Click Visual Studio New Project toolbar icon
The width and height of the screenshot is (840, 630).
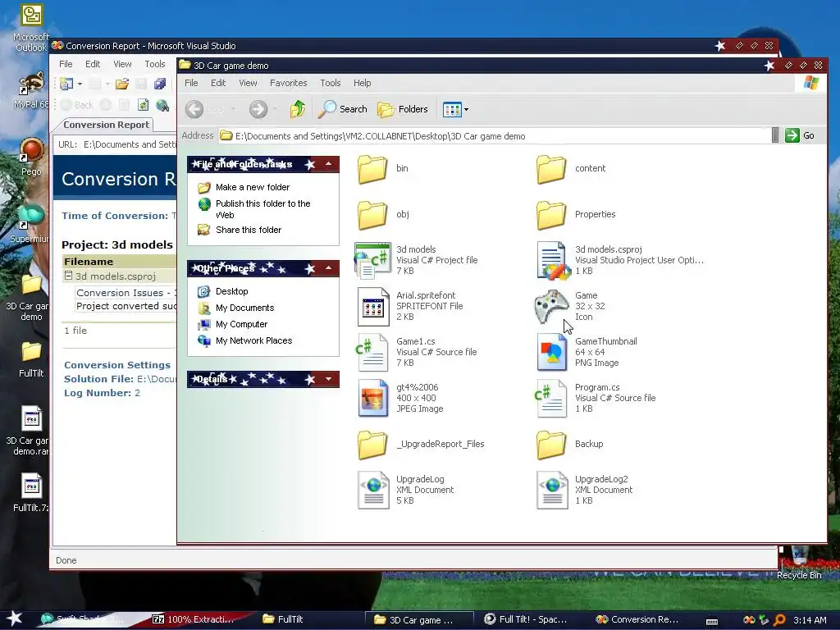[66, 84]
